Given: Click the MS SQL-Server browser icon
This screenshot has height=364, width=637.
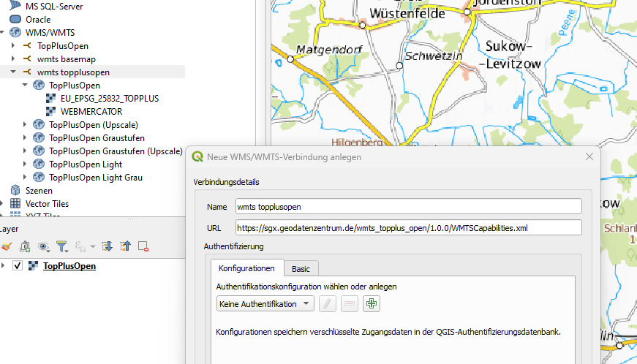Looking at the screenshot, I should click(x=15, y=6).
